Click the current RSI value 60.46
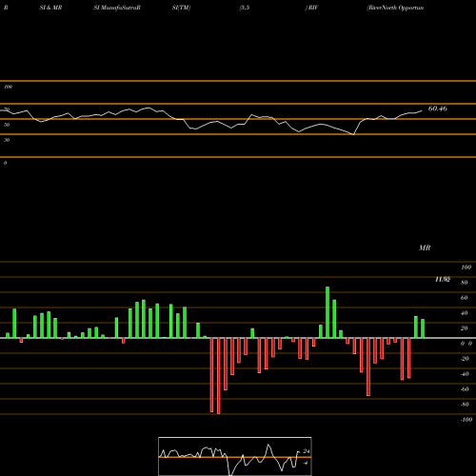476x476 pixels. (x=438, y=109)
